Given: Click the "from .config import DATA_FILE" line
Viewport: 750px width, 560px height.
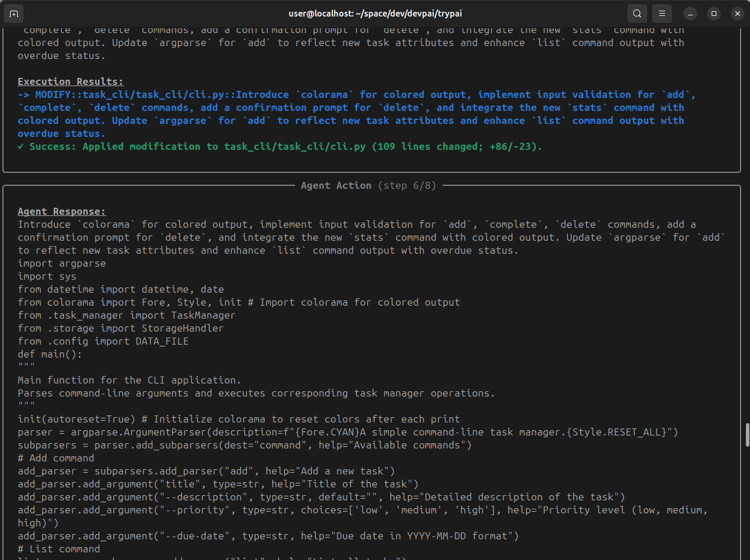Looking at the screenshot, I should 103,341.
